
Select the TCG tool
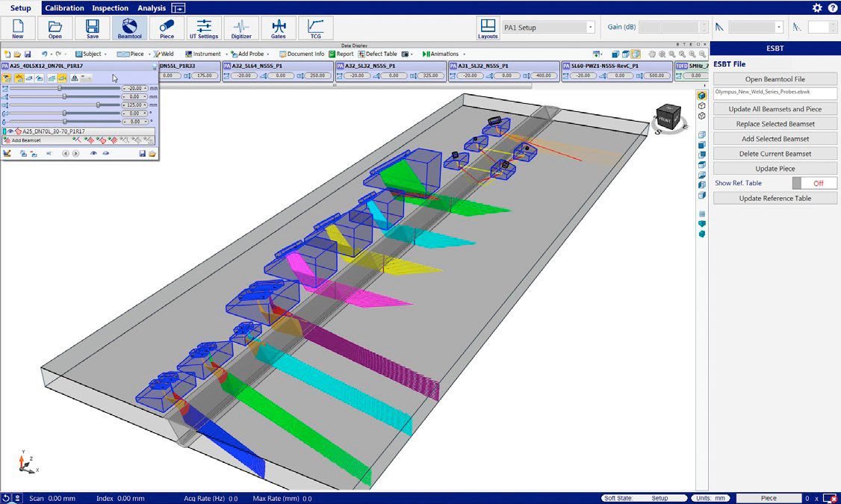click(x=315, y=28)
